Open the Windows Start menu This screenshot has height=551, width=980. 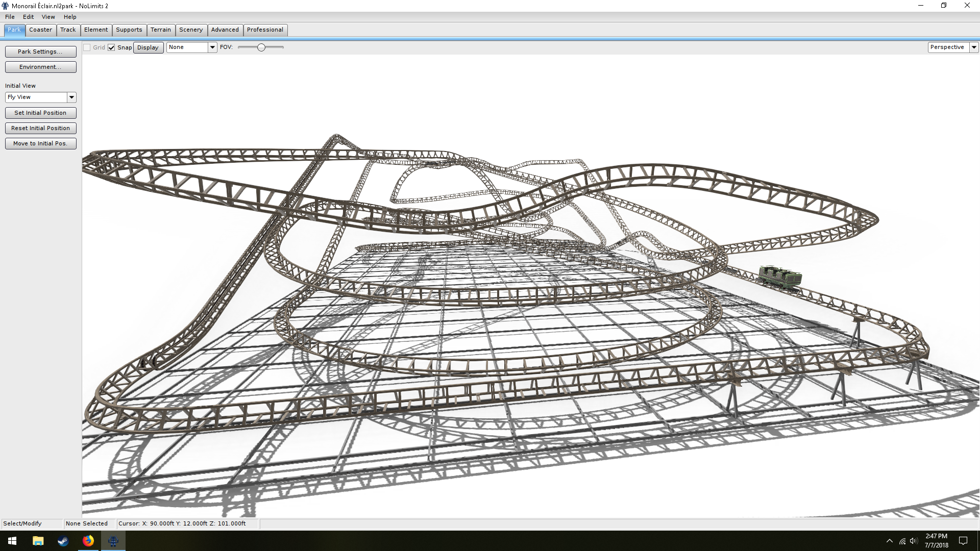click(x=12, y=541)
